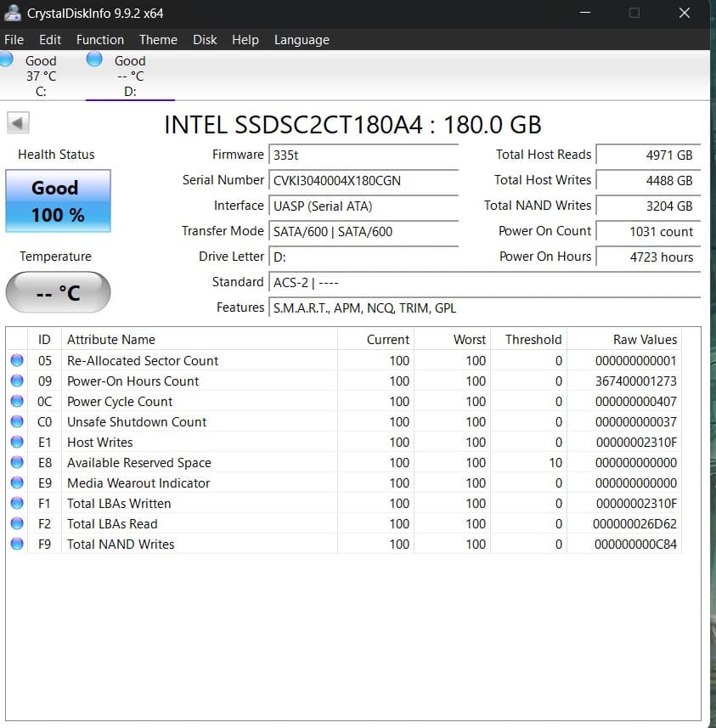Viewport: 716px width, 728px height.
Task: Select the D: drive tab
Action: click(x=130, y=76)
